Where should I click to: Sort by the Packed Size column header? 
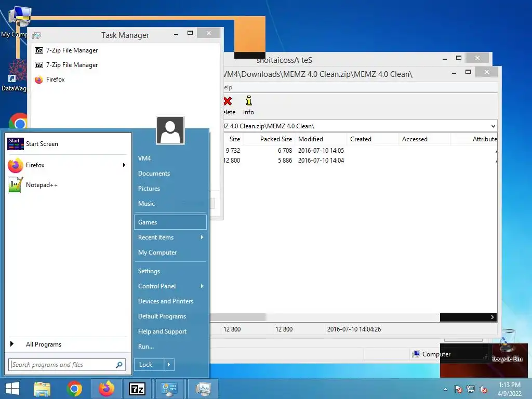tap(269, 139)
